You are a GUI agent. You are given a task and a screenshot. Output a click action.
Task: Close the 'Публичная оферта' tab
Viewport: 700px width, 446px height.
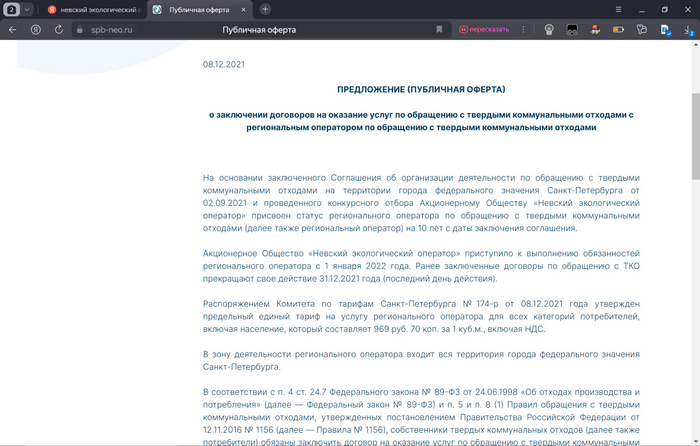click(x=243, y=9)
